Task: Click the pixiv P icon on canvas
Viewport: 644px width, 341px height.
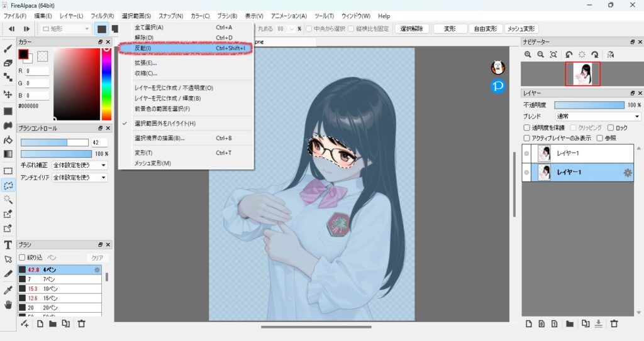Action: point(498,86)
